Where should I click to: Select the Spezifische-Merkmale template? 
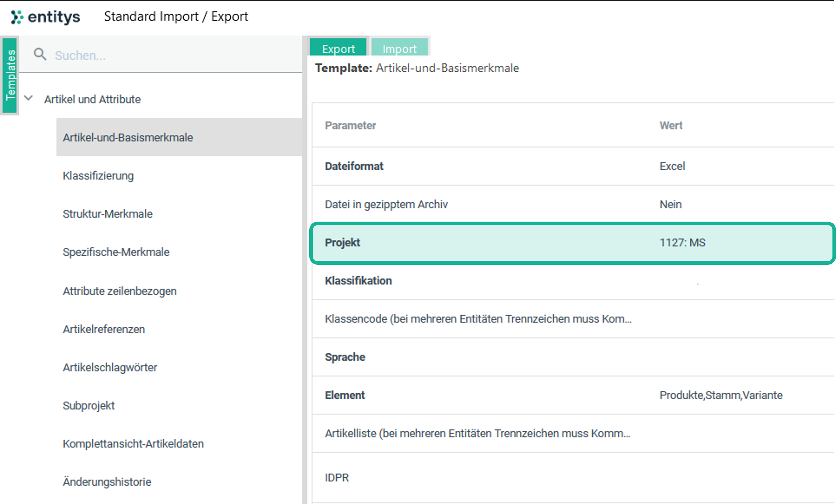[179, 252]
